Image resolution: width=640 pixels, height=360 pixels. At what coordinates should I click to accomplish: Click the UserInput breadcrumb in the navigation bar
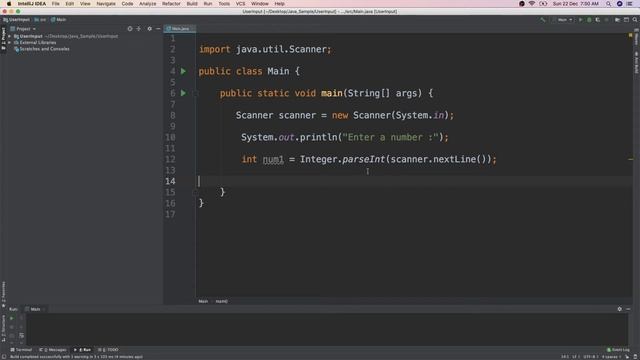tap(16, 20)
